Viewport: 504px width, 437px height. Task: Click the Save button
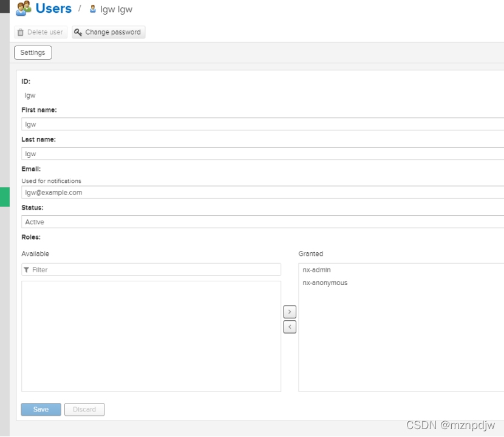tap(41, 409)
